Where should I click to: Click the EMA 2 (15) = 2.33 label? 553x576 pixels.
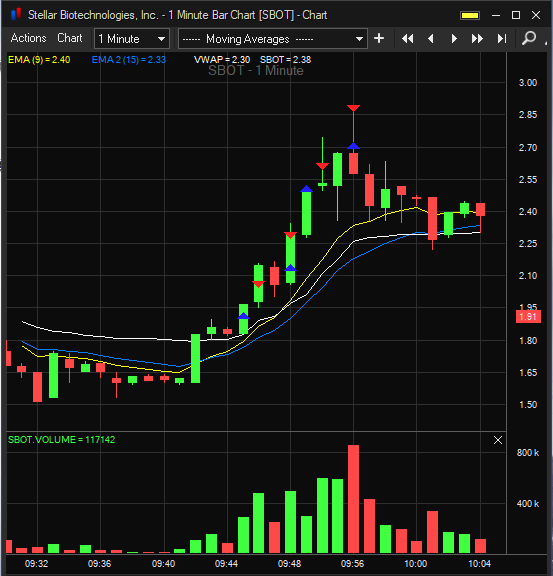pos(129,60)
